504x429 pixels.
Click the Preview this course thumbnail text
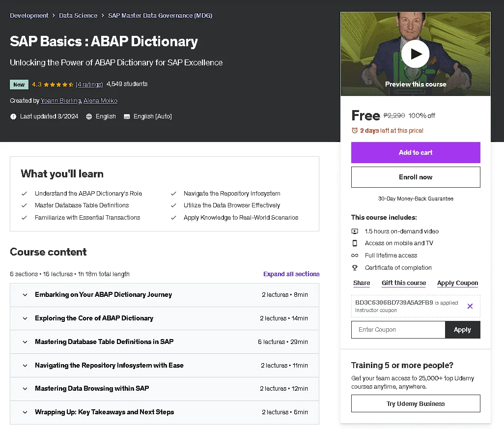[416, 84]
